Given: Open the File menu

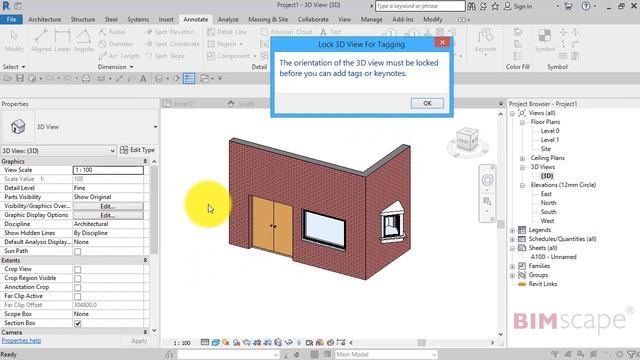Looking at the screenshot, I should 11,19.
